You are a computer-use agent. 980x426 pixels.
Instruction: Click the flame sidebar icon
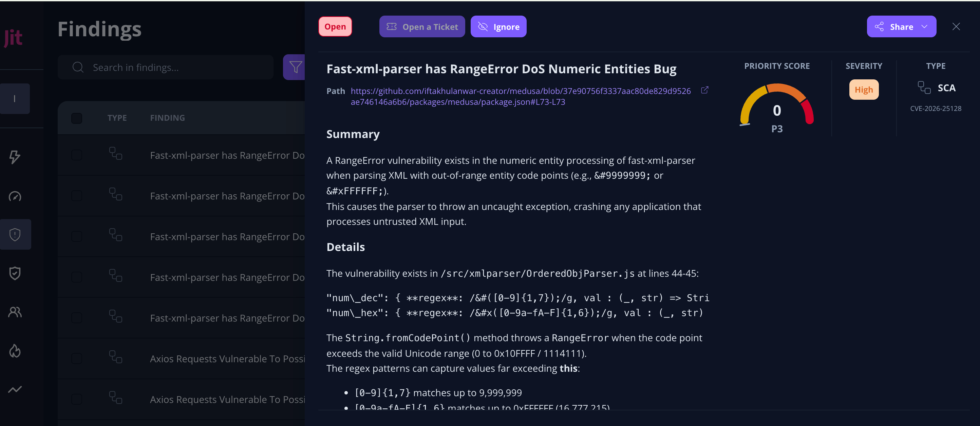[x=15, y=351]
